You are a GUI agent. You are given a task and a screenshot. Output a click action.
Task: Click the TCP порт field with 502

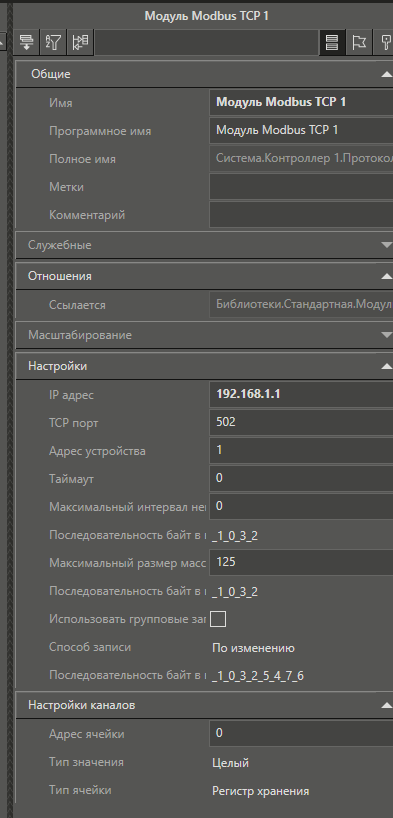[x=301, y=422]
